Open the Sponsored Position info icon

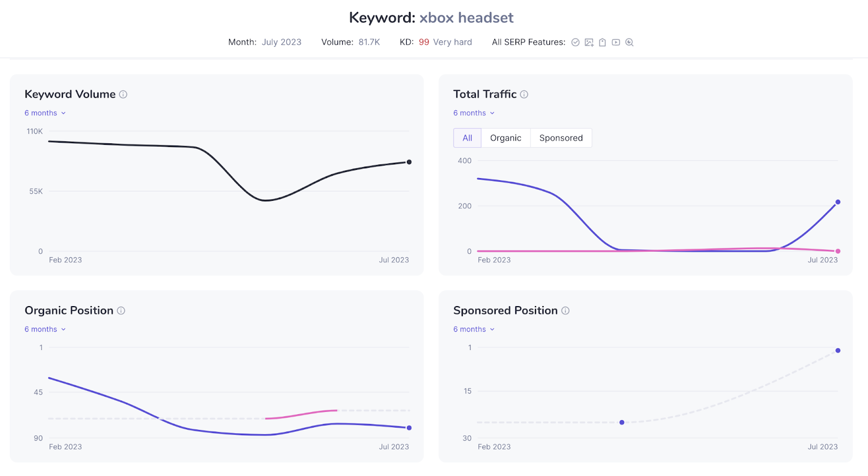(x=565, y=310)
